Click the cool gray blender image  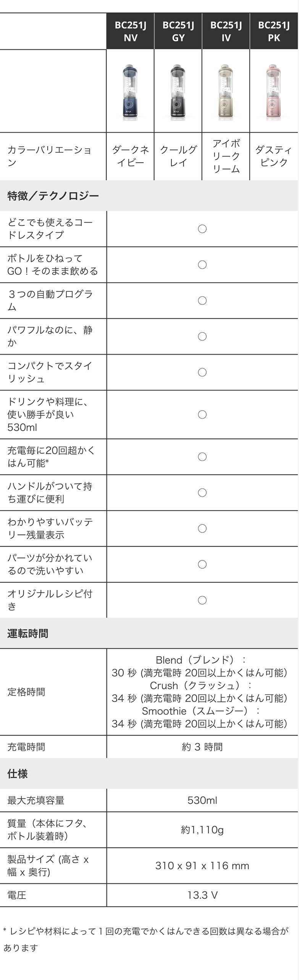178,92
